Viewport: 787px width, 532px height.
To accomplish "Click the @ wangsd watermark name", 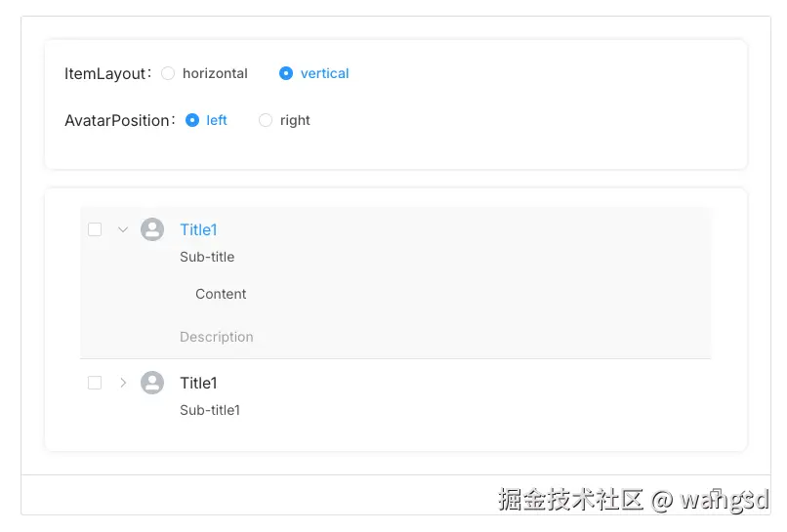I will tap(711, 500).
